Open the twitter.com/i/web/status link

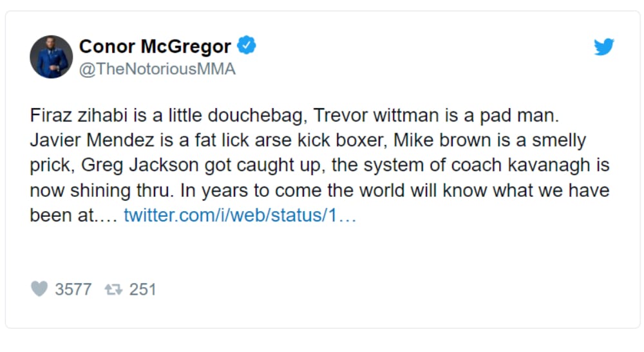coord(240,215)
